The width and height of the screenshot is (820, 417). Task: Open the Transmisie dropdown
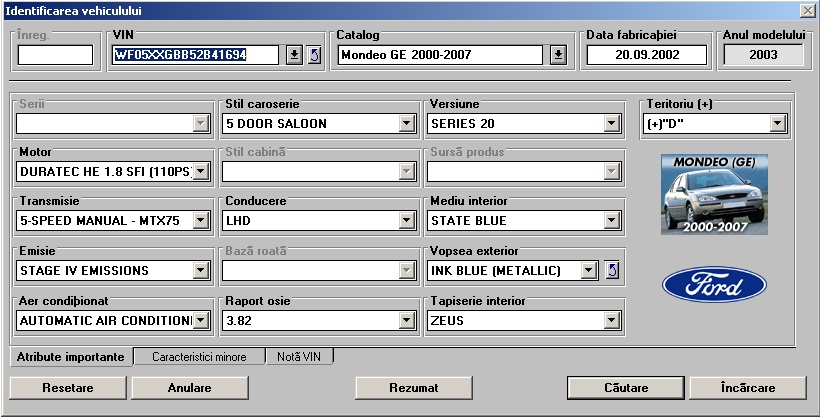tap(201, 221)
